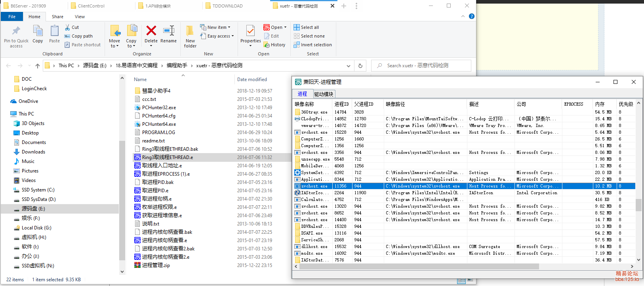Click the Up directory arrow

[x=38, y=66]
